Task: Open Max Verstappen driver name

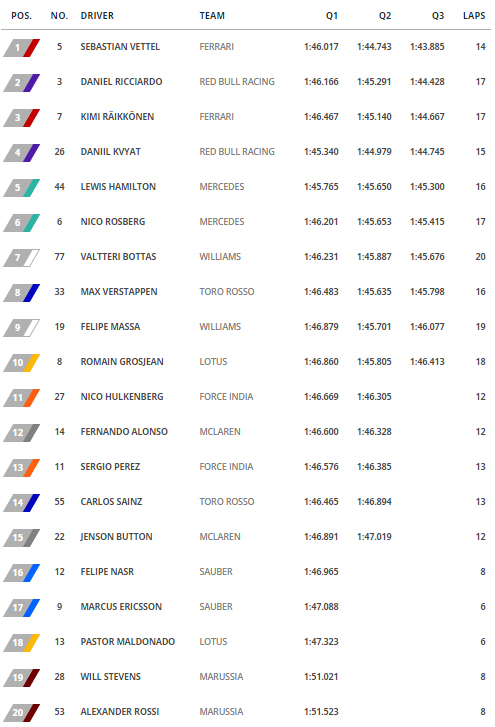Action: 119,292
